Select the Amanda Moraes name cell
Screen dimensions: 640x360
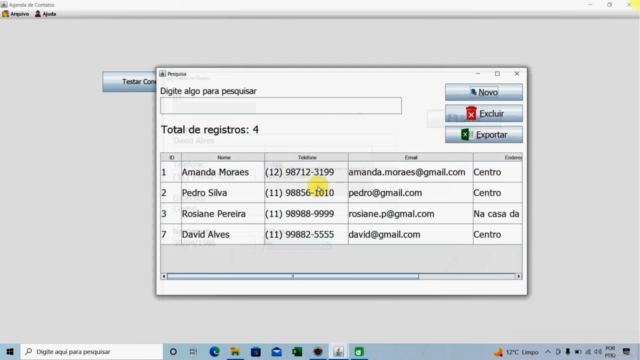(223, 172)
